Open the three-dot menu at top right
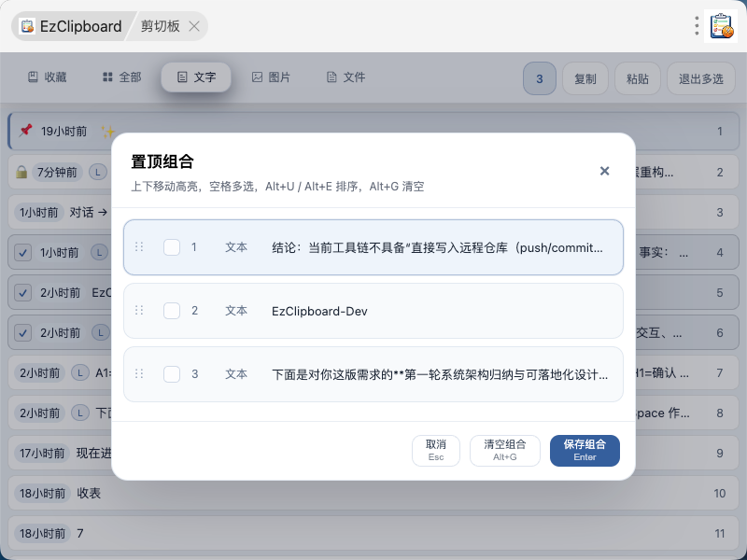 tap(697, 26)
